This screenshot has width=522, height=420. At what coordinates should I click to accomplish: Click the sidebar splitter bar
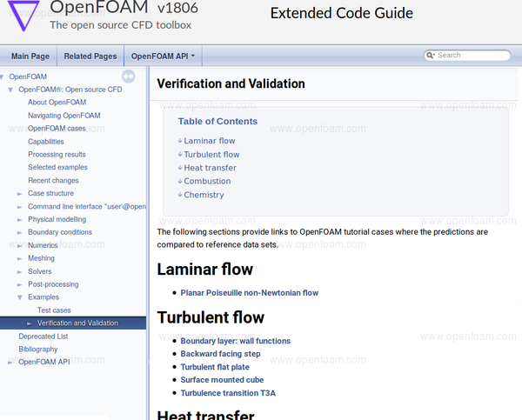(x=148, y=243)
